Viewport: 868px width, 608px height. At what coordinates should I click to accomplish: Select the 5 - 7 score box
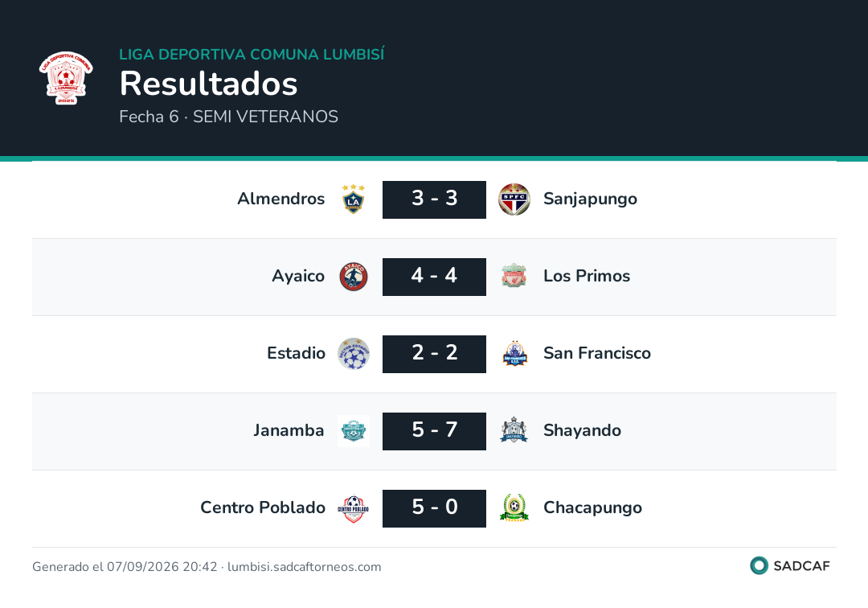434,431
